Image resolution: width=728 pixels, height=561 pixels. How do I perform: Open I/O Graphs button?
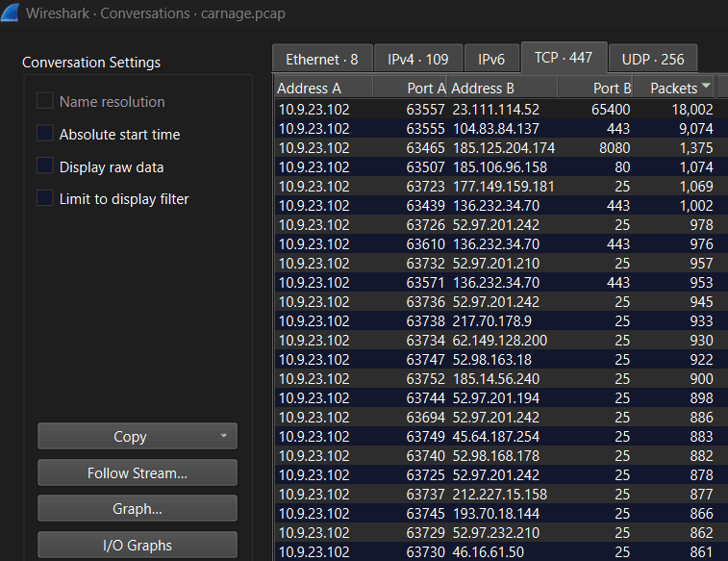click(x=137, y=545)
